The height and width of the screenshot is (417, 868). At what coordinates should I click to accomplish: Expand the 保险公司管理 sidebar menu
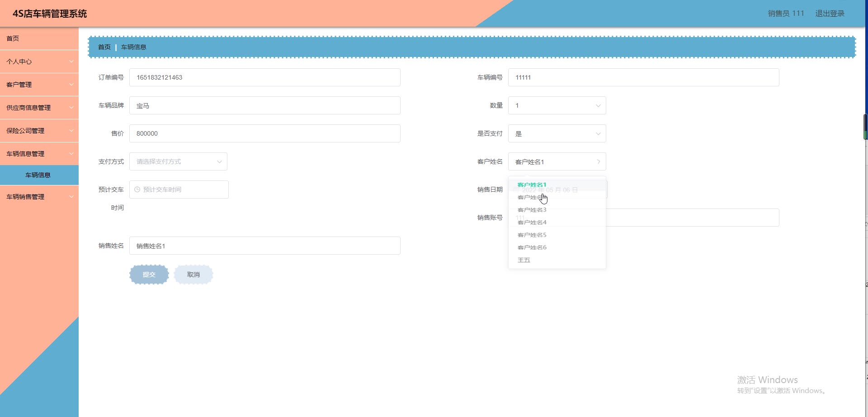(x=39, y=131)
